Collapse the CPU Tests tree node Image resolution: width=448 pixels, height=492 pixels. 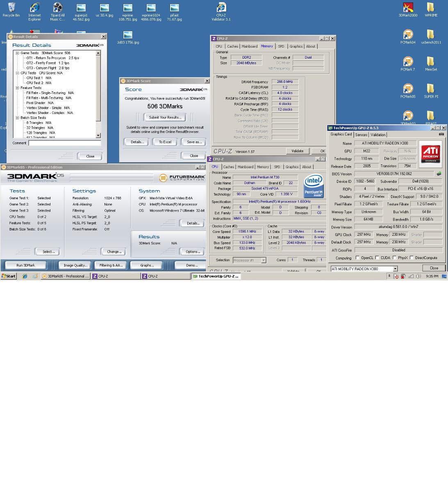pos(18,73)
